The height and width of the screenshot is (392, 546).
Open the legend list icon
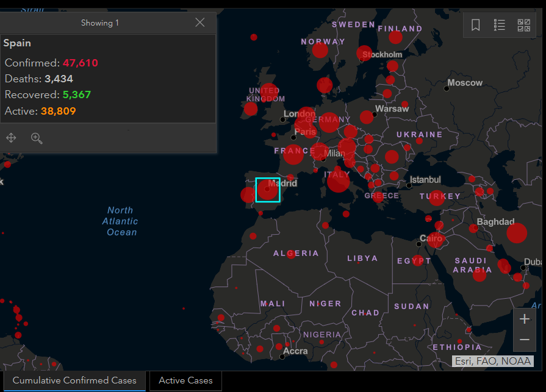(x=500, y=25)
